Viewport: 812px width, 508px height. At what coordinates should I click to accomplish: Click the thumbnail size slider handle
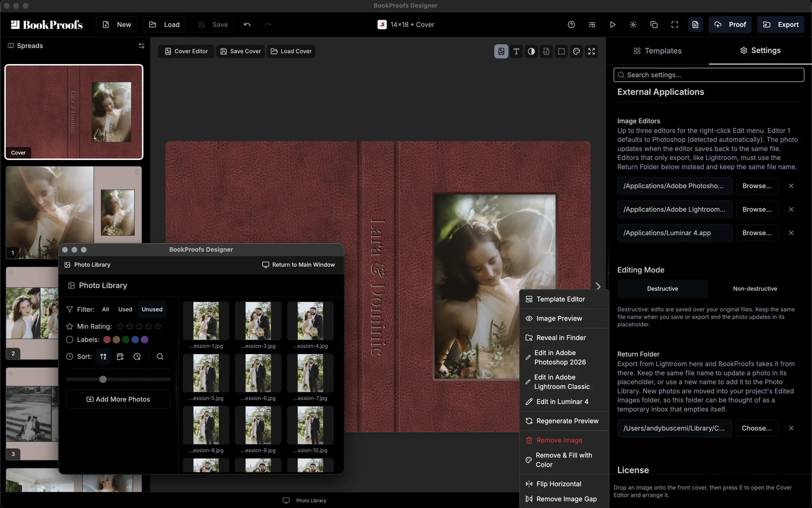(103, 379)
